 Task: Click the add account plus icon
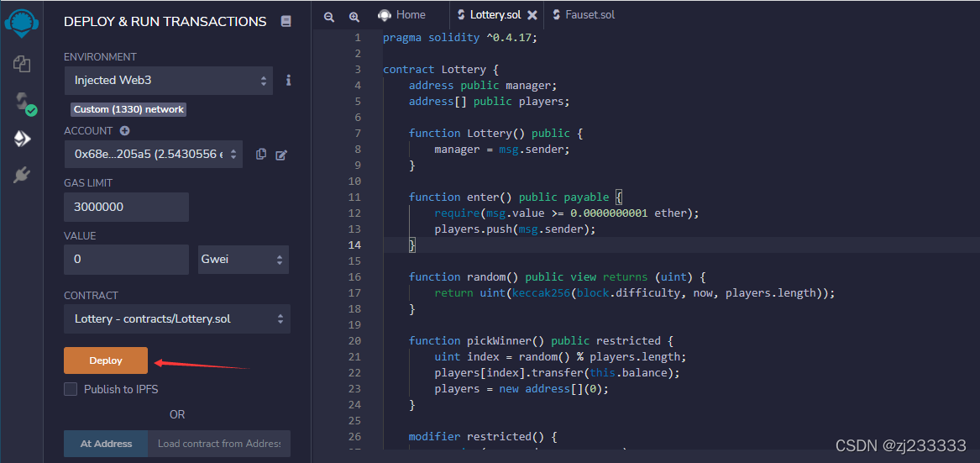point(124,131)
